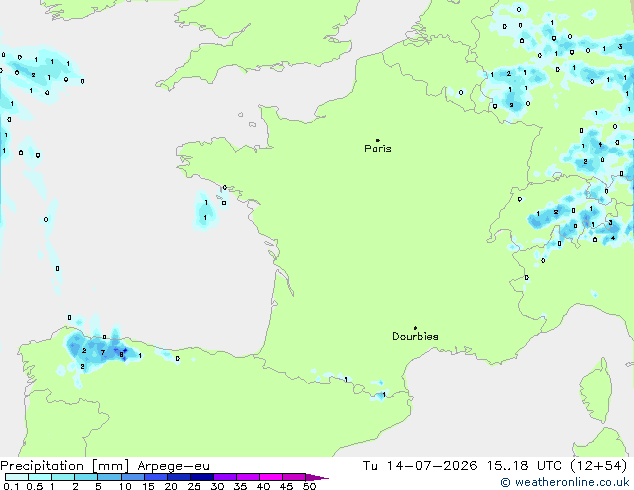Pick the legend swatch between 2 and 5

(86, 477)
